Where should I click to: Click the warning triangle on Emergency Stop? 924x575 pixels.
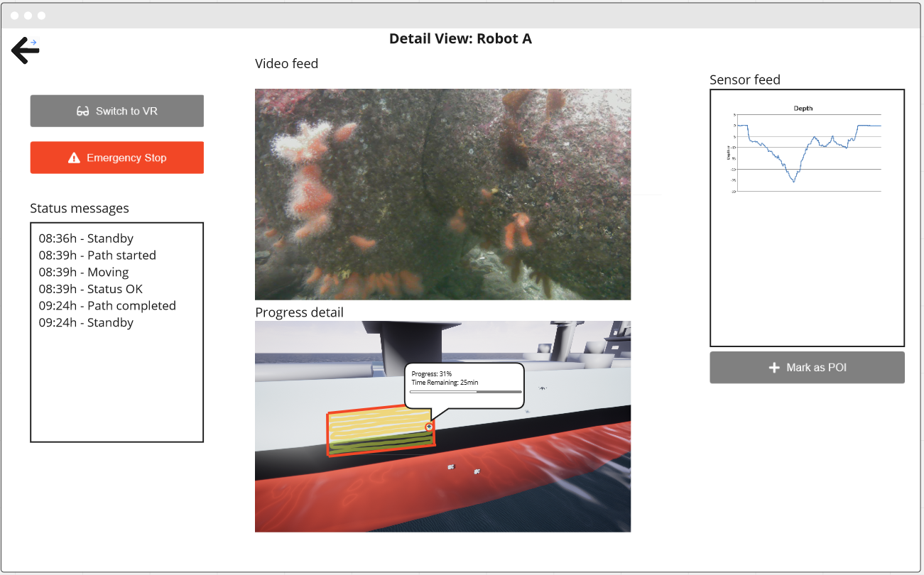tap(74, 158)
